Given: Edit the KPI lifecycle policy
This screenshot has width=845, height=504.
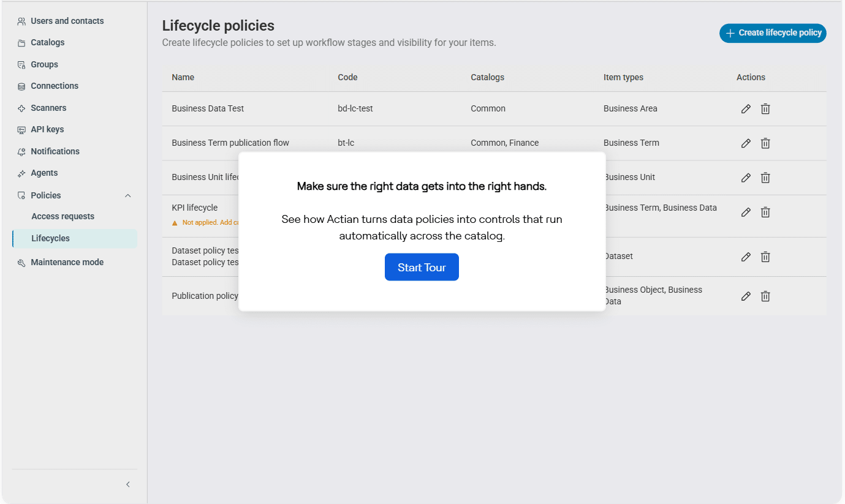Looking at the screenshot, I should [x=746, y=213].
